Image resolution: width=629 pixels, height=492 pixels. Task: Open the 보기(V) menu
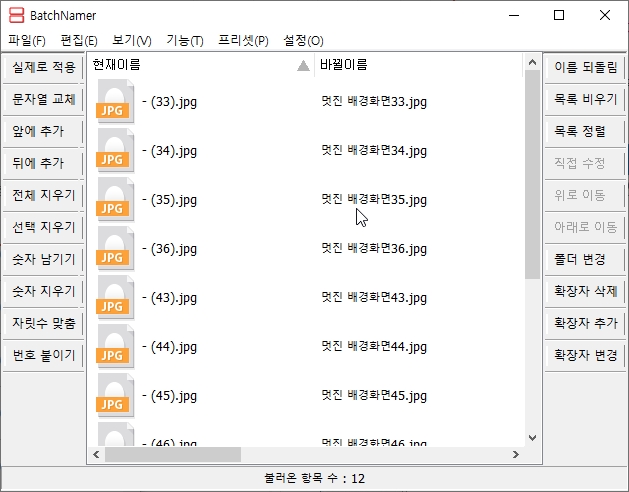click(132, 40)
